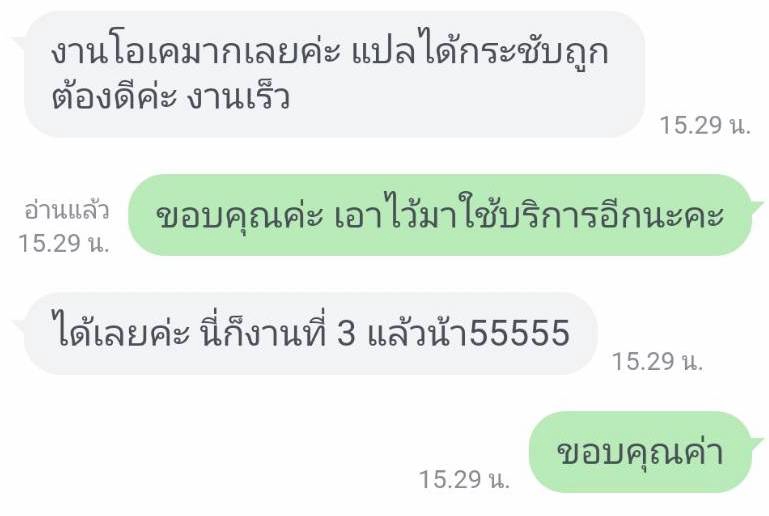Click the tail pointer of ได้เลยค่ะ gray bubble

20,324
